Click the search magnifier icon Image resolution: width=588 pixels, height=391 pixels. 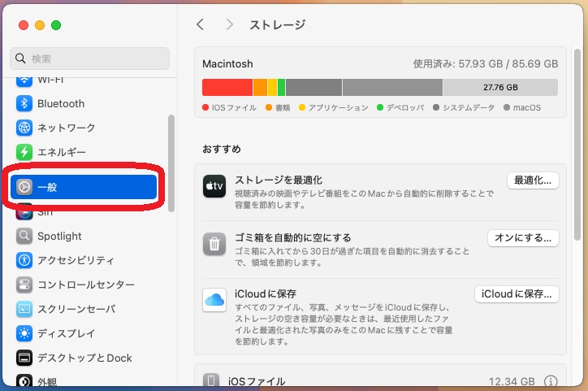pyautogui.click(x=20, y=59)
